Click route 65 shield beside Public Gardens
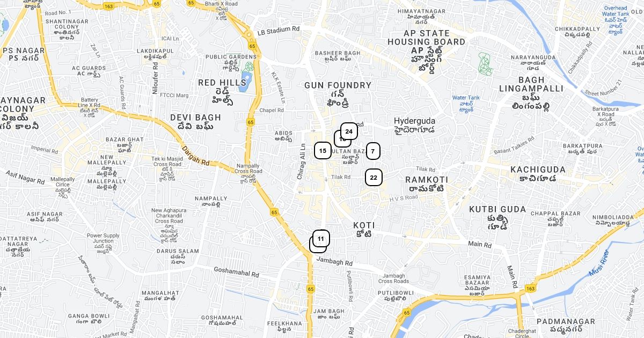The height and width of the screenshot is (338, 644). coord(251,46)
